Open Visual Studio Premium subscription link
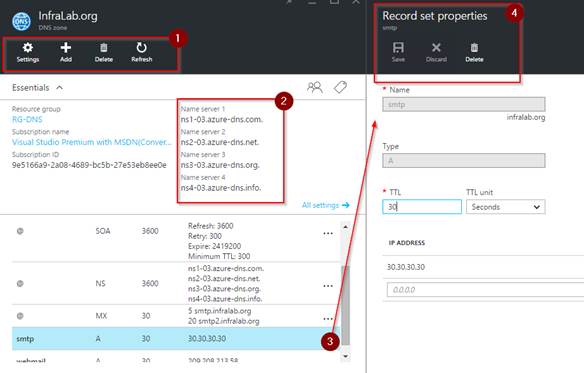This screenshot has width=584, height=373. [x=92, y=142]
